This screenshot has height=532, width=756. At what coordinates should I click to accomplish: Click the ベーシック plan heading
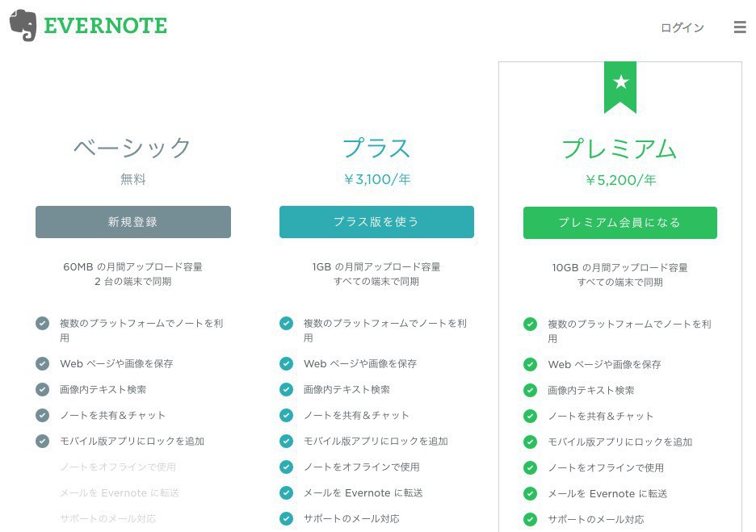132,148
